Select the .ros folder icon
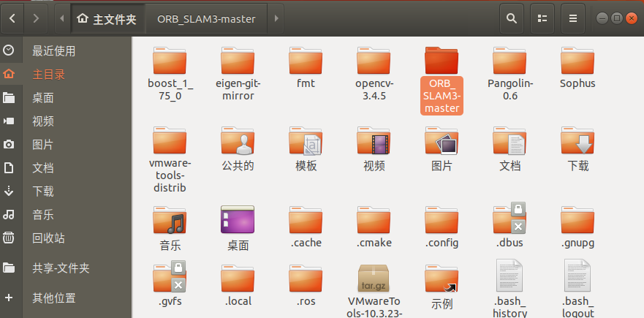The width and height of the screenshot is (644, 318). tap(306, 278)
